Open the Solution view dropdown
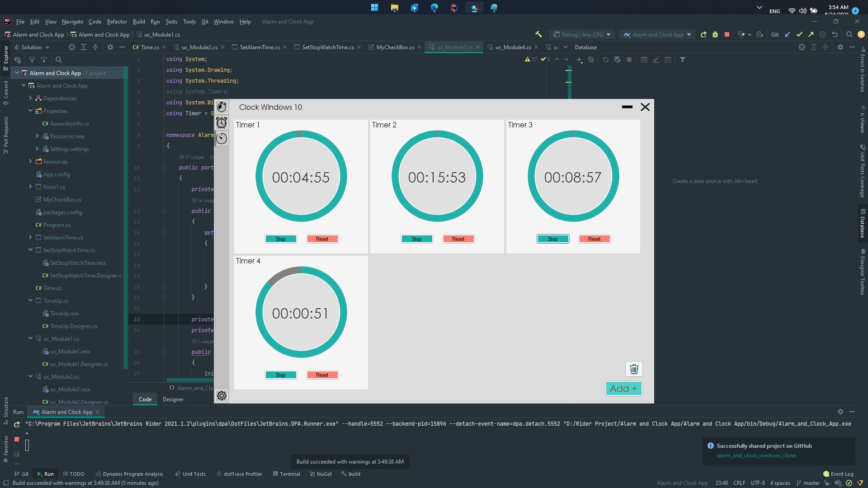This screenshot has width=868, height=488. click(32, 47)
